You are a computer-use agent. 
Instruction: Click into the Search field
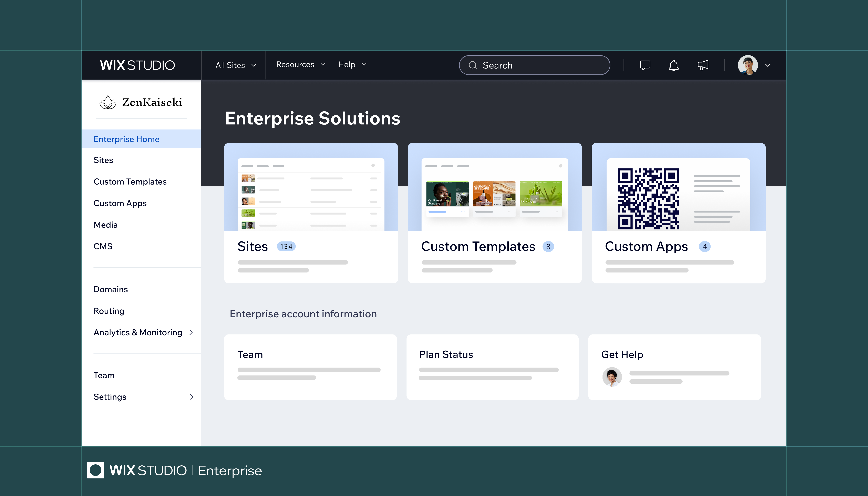(542, 65)
